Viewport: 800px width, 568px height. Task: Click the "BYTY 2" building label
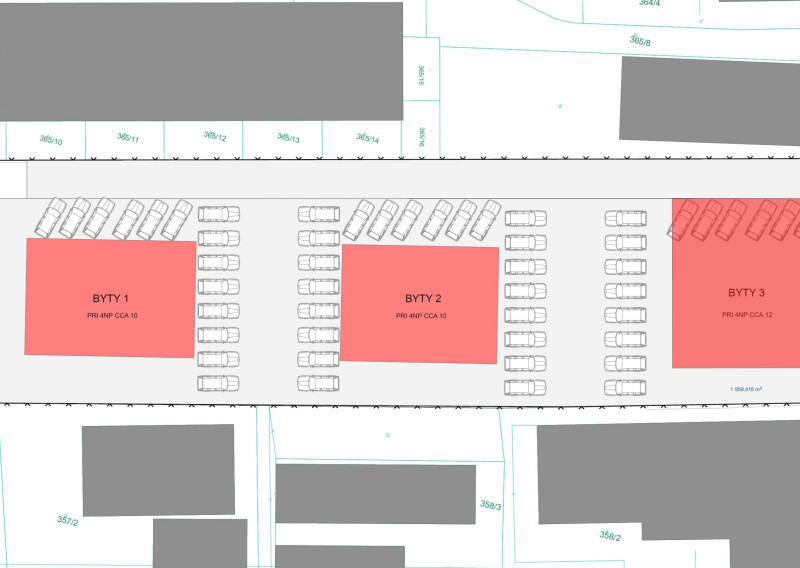pos(423,299)
